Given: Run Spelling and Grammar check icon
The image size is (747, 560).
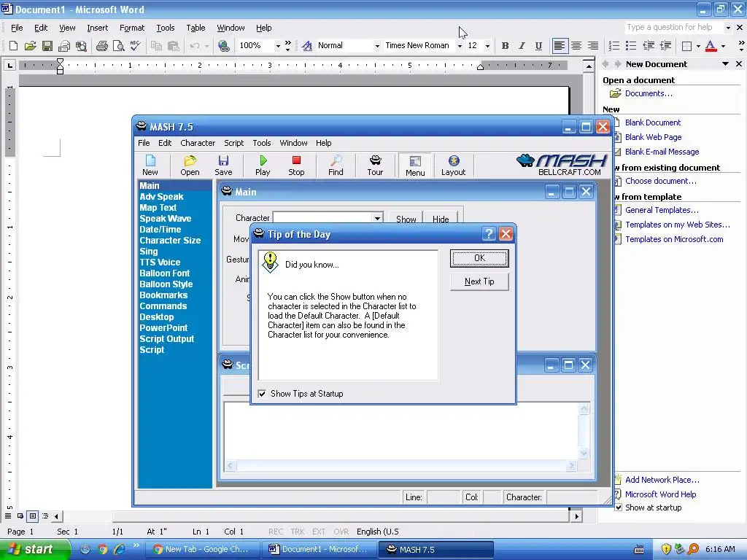Looking at the screenshot, I should click(x=135, y=46).
